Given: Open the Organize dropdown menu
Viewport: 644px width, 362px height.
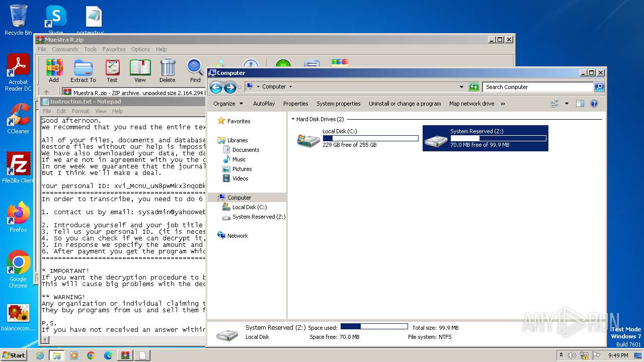Looking at the screenshot, I should coord(228,104).
